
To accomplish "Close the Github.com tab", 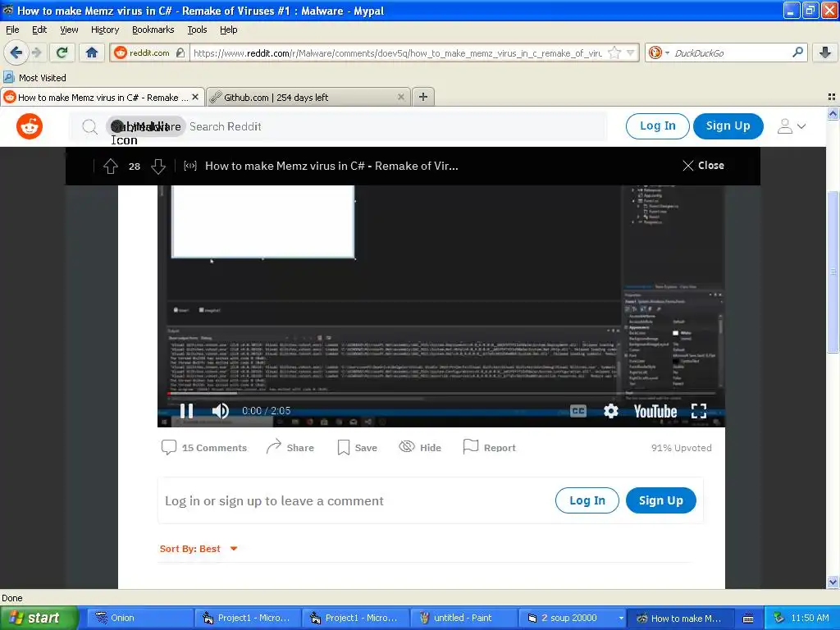I will point(400,97).
